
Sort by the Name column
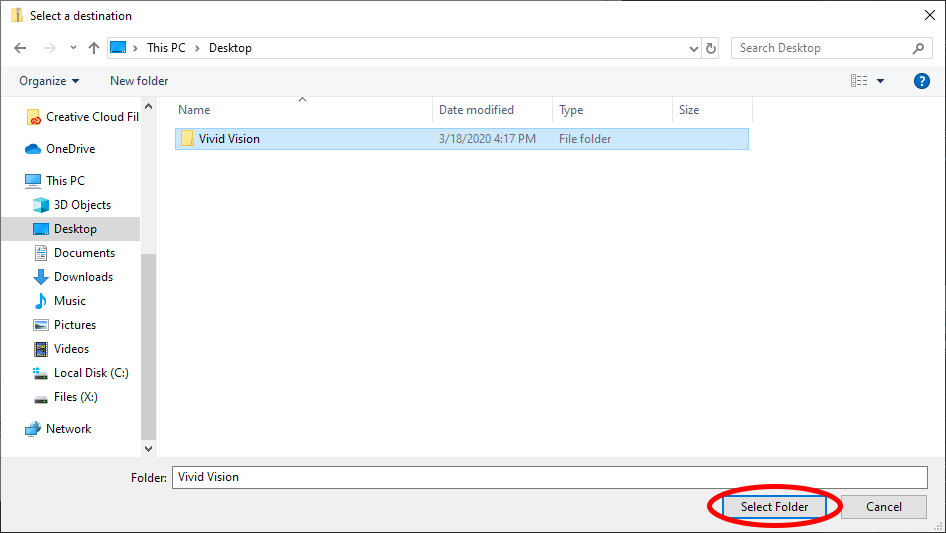[x=303, y=109]
